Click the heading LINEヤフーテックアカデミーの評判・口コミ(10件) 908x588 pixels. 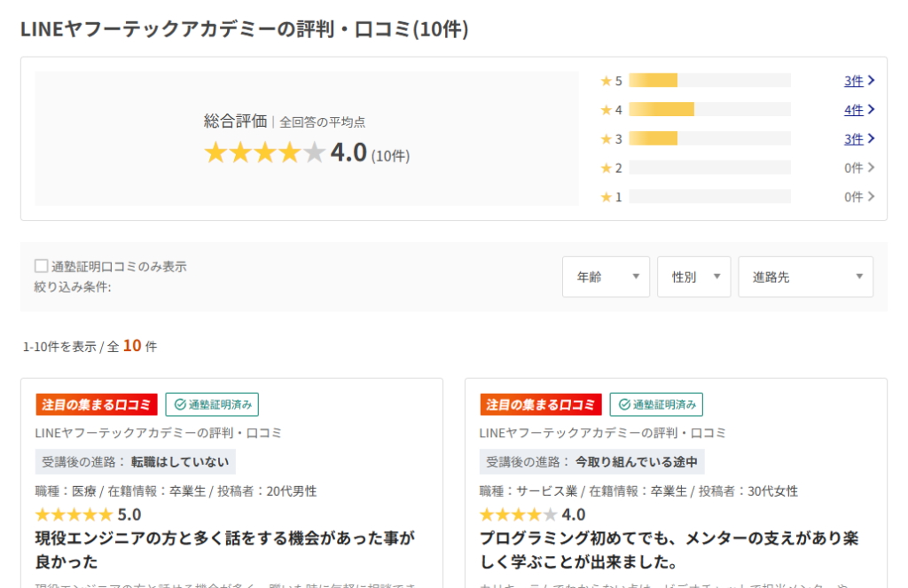(245, 29)
